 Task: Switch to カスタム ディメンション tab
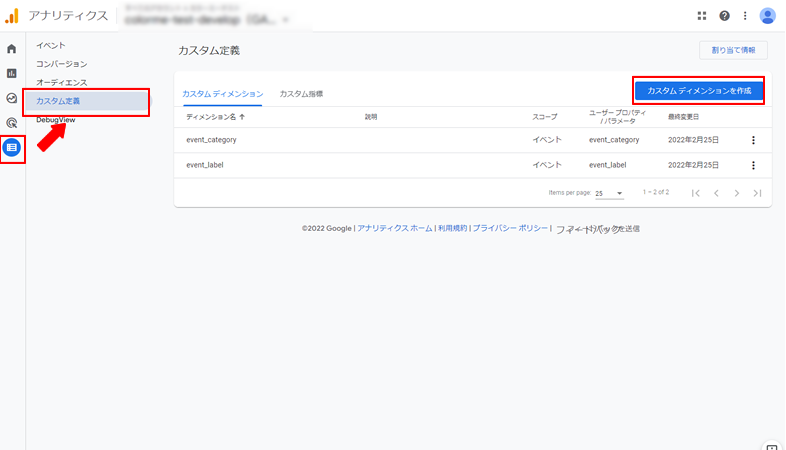(x=223, y=94)
